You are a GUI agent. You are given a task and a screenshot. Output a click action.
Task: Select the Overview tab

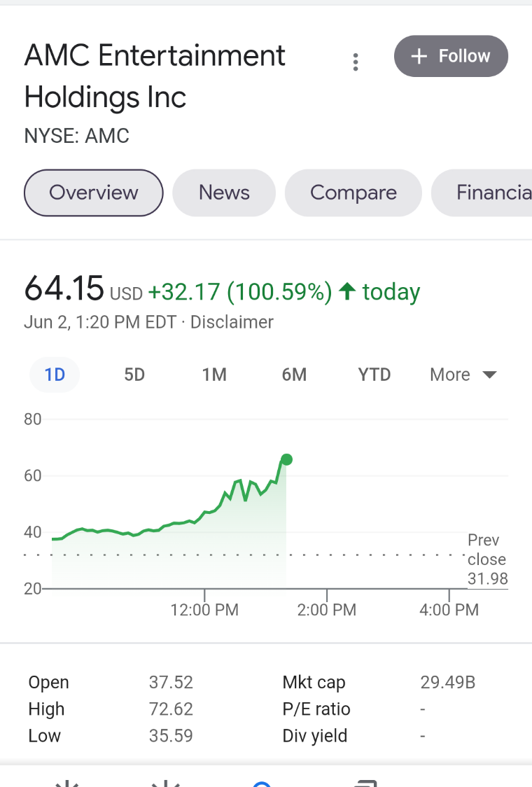93,193
